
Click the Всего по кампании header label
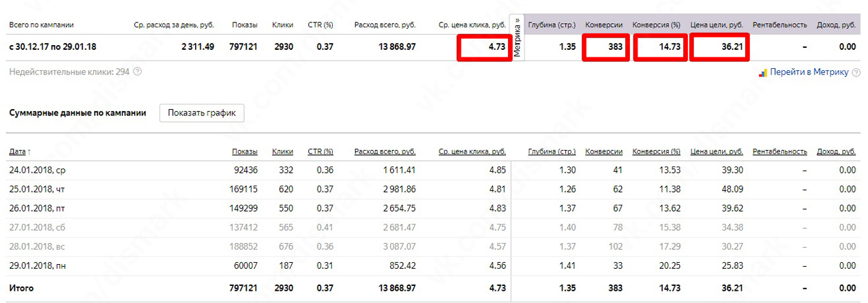pyautogui.click(x=42, y=25)
